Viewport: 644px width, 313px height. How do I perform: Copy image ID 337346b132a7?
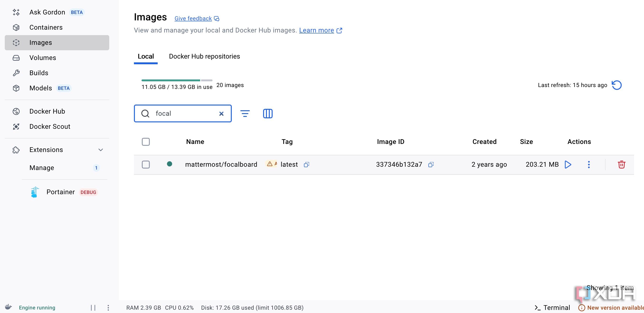coord(431,165)
